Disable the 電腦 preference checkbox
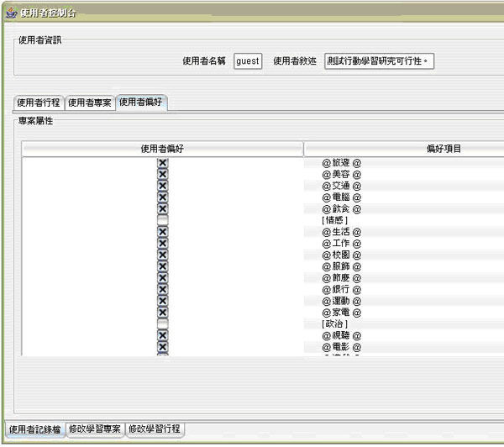The width and height of the screenshot is (504, 447). (x=162, y=197)
